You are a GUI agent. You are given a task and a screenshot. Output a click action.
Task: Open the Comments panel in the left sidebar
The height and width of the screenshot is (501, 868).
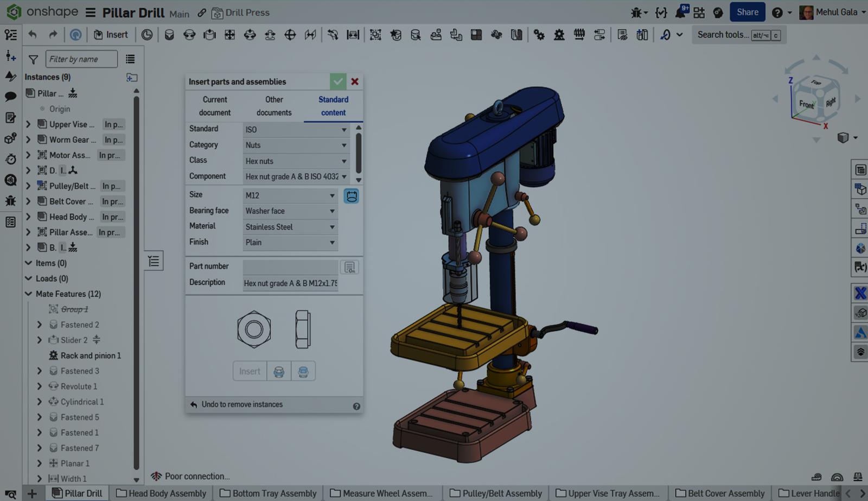11,97
